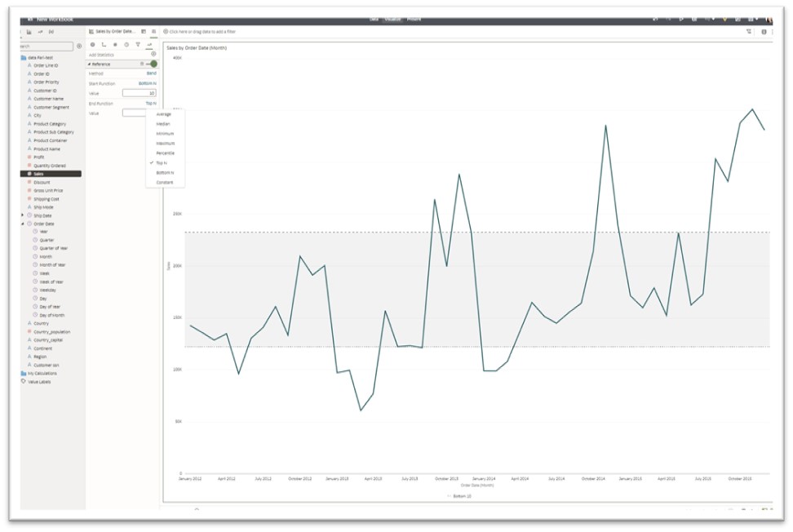
Task: Collapse the Reference section arrow
Action: [x=90, y=64]
